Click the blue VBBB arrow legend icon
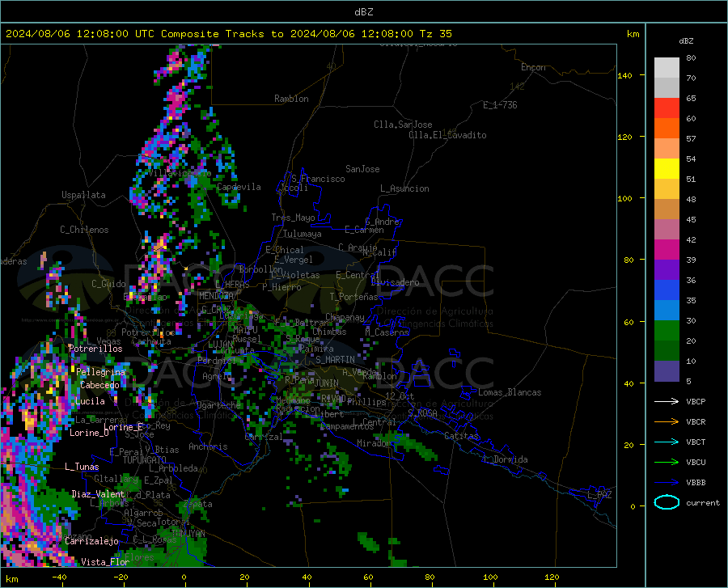 pyautogui.click(x=667, y=483)
